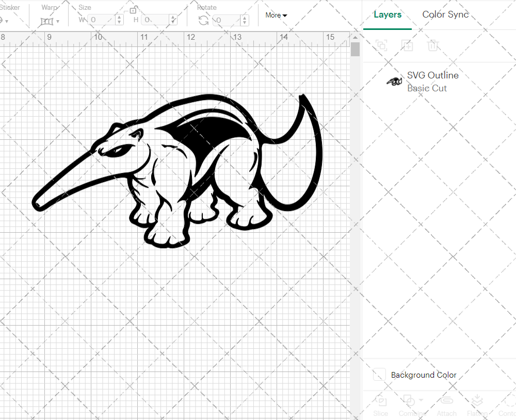The width and height of the screenshot is (516, 420).
Task: Click the canvas scrollbar thumb
Action: click(355, 49)
